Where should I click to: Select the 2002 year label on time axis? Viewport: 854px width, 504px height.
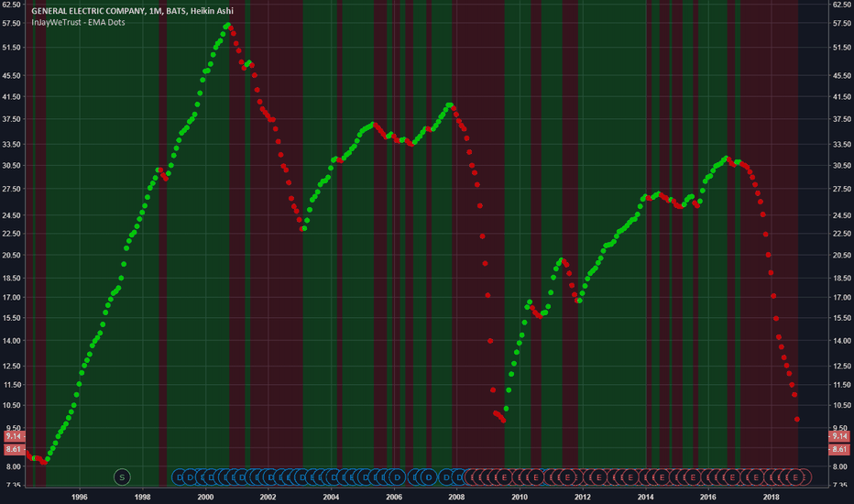tap(268, 497)
